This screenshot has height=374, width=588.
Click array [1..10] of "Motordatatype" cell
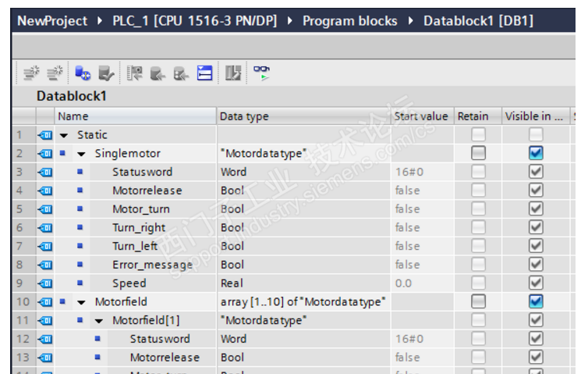(x=303, y=302)
